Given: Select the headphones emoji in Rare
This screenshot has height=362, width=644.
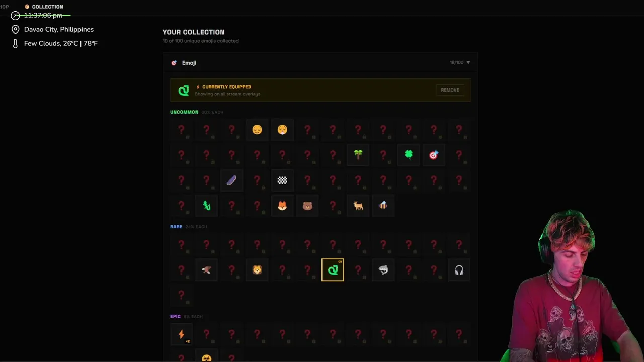Looking at the screenshot, I should (x=459, y=270).
